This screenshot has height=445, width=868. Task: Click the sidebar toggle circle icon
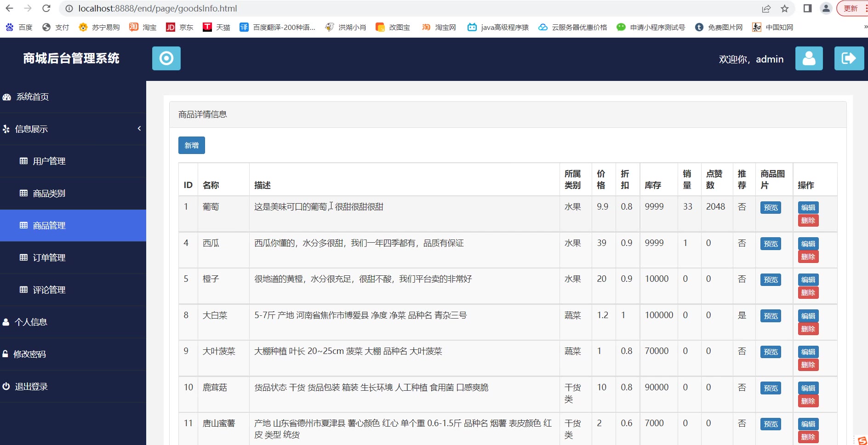click(x=166, y=58)
